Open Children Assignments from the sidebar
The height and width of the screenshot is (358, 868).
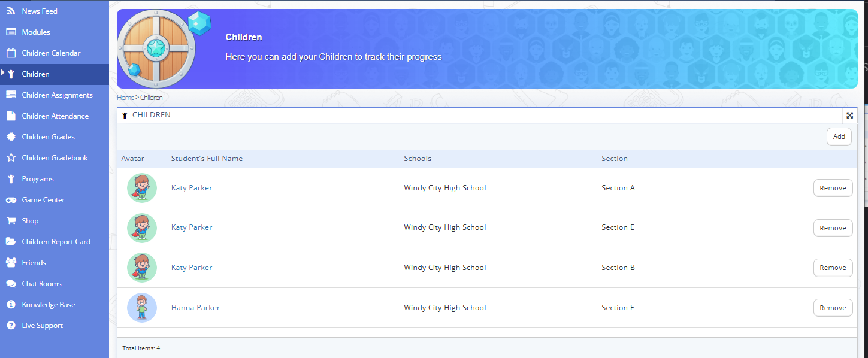pyautogui.click(x=57, y=95)
